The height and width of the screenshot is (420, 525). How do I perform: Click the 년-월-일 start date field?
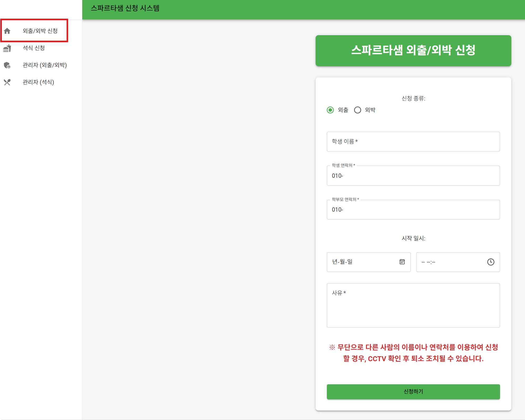[x=363, y=262]
